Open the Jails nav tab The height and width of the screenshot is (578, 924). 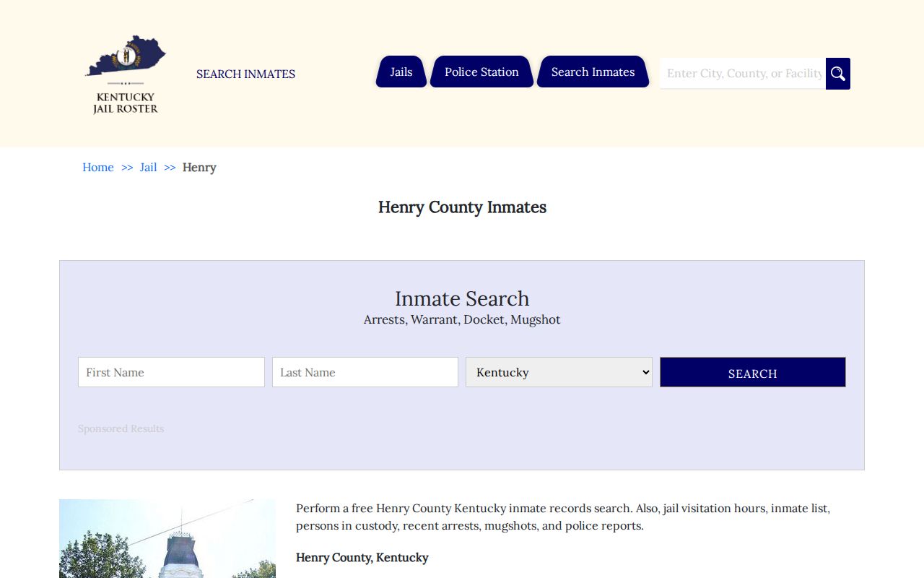(401, 72)
